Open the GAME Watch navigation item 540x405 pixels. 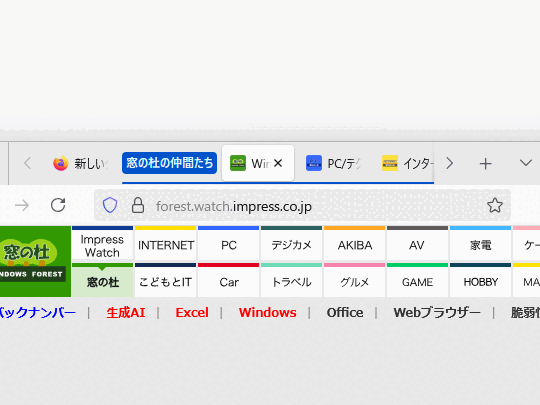[x=417, y=281]
